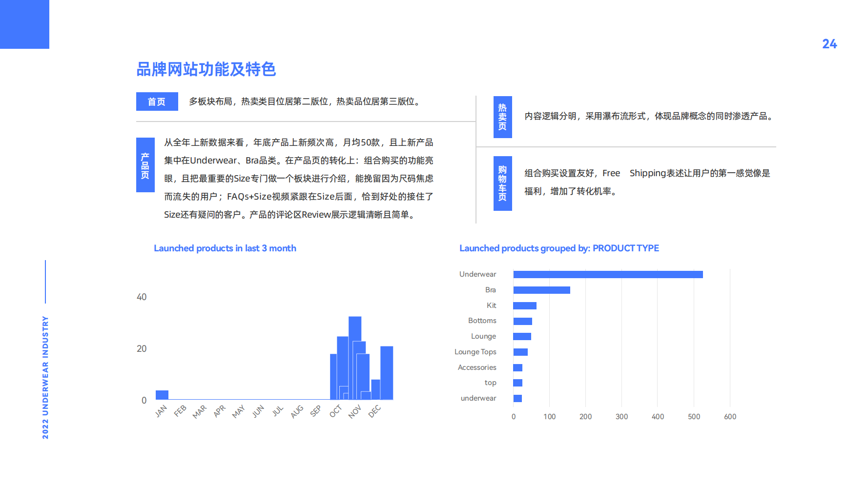Click the Underwear bar in the chart
The width and height of the screenshot is (868, 488).
[608, 275]
